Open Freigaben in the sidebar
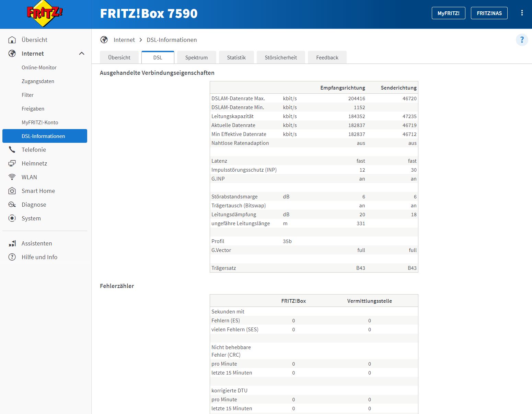This screenshot has width=532, height=414. coord(45,109)
